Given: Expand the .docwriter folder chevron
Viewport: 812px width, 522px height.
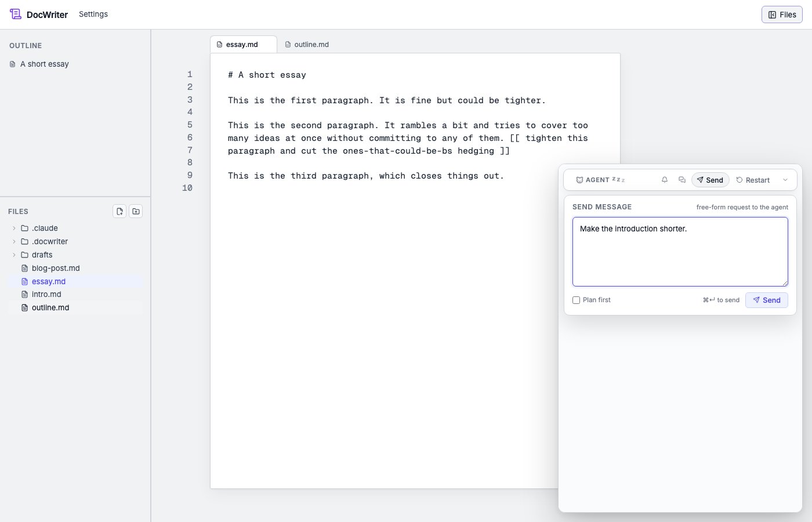Looking at the screenshot, I should pos(14,241).
